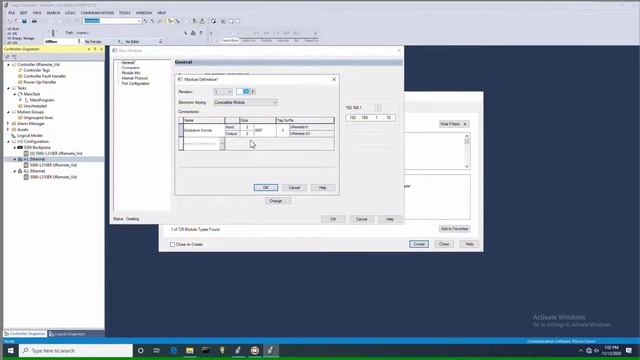640x360 pixels.
Task: Select Internet Protocol page in New Module
Action: pos(135,78)
